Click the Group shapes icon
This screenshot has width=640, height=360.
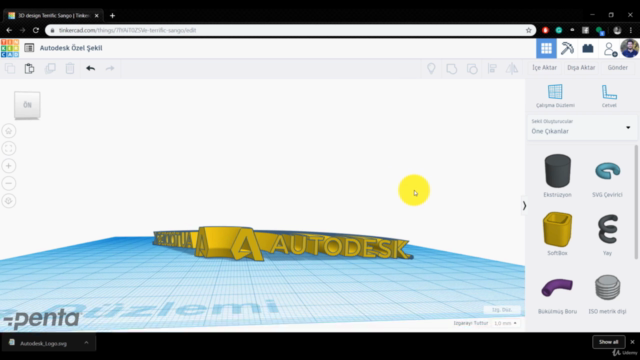451,69
